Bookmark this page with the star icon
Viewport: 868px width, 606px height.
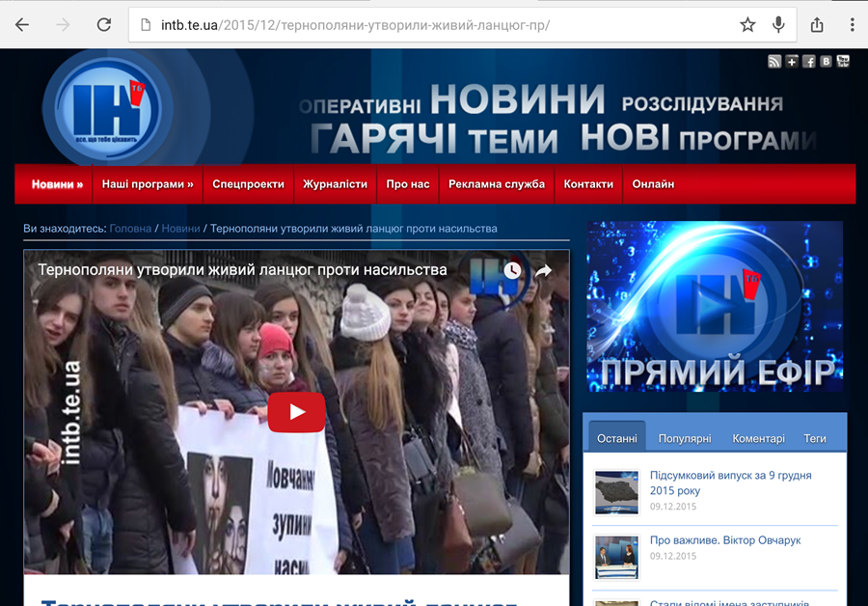pyautogui.click(x=747, y=25)
